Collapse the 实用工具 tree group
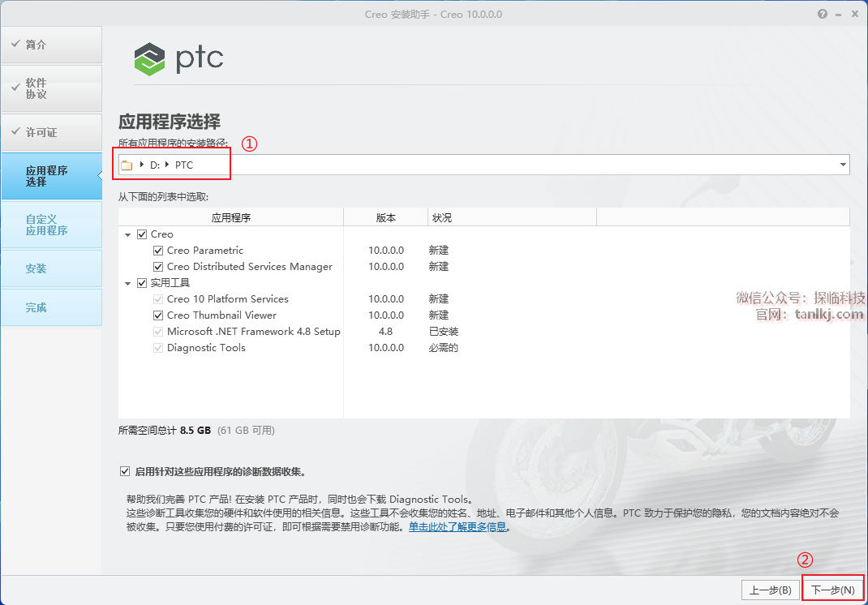 [128, 283]
